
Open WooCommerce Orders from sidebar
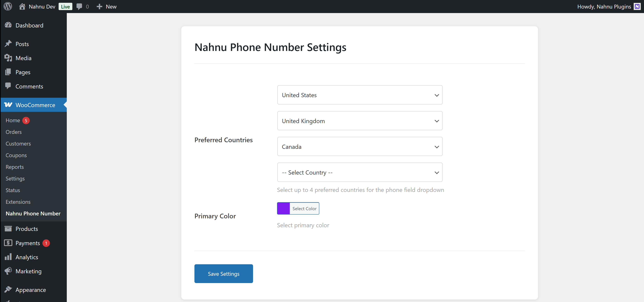pos(14,132)
